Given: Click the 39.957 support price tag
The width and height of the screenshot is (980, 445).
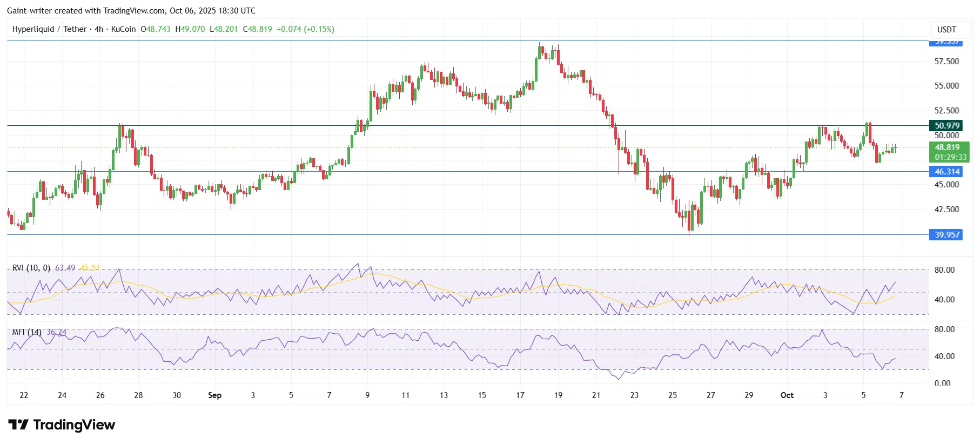Looking at the screenshot, I should click(947, 235).
